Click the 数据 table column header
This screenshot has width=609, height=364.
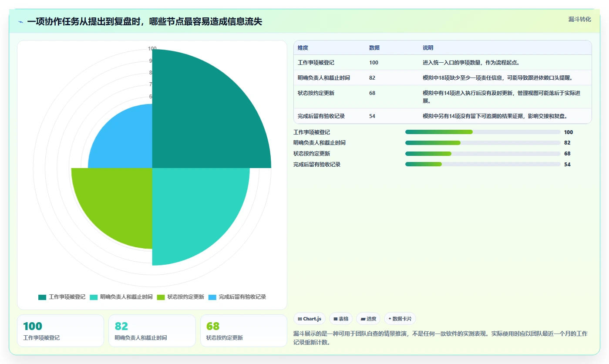click(x=374, y=48)
